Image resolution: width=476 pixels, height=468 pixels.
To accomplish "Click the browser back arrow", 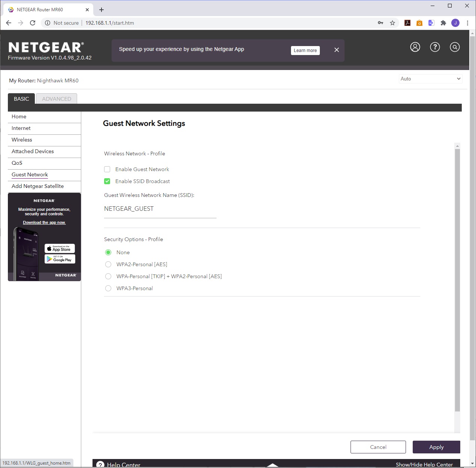I will tap(9, 23).
